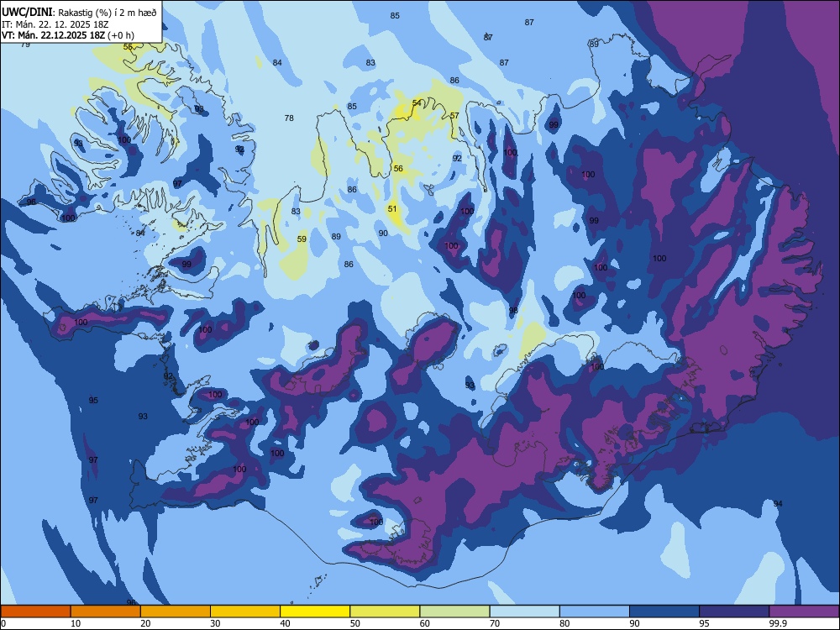Click the legend label "99.9"
840x630 pixels.
tap(778, 623)
